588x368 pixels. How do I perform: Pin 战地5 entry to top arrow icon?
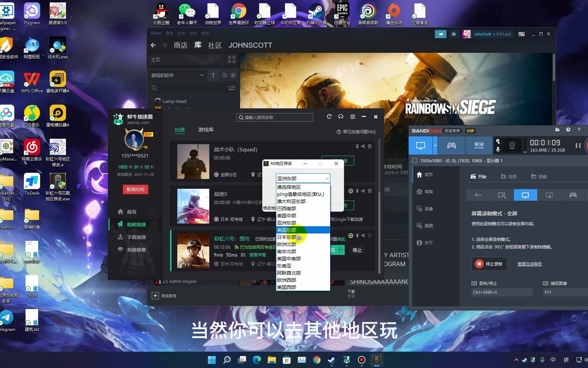(357, 191)
